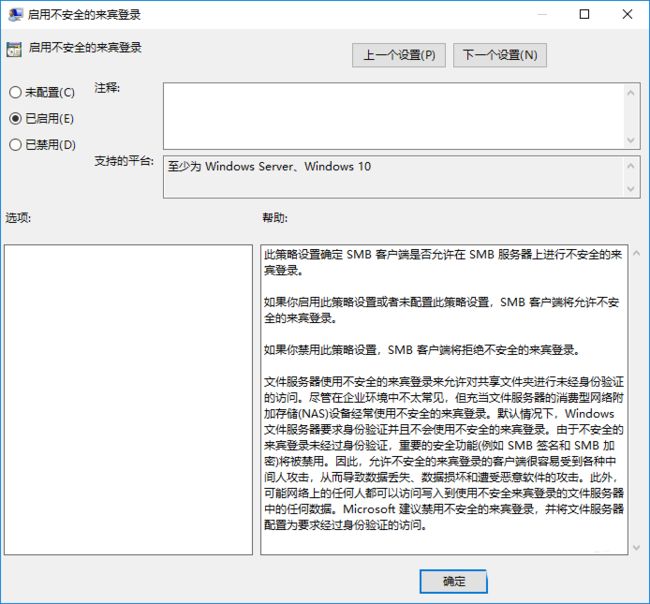
Task: Click the 选项 label
Action: point(18,218)
